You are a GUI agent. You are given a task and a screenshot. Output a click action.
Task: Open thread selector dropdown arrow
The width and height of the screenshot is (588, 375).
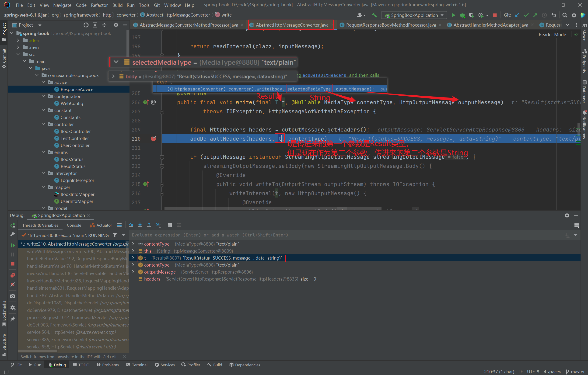pos(124,235)
